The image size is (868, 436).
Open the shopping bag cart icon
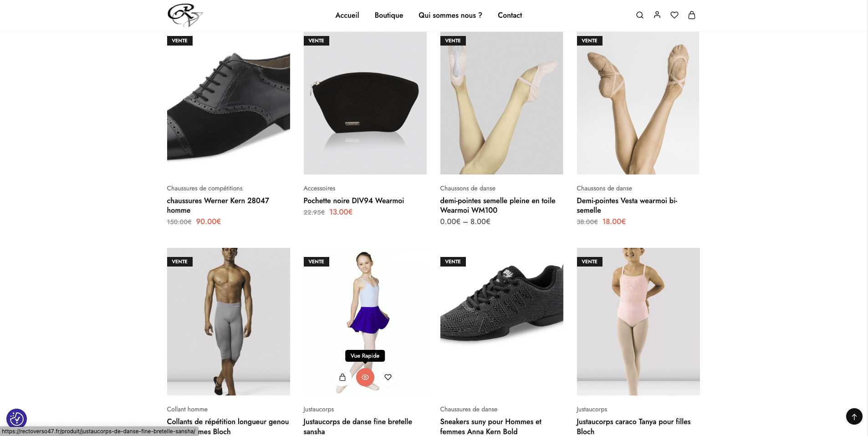point(691,15)
